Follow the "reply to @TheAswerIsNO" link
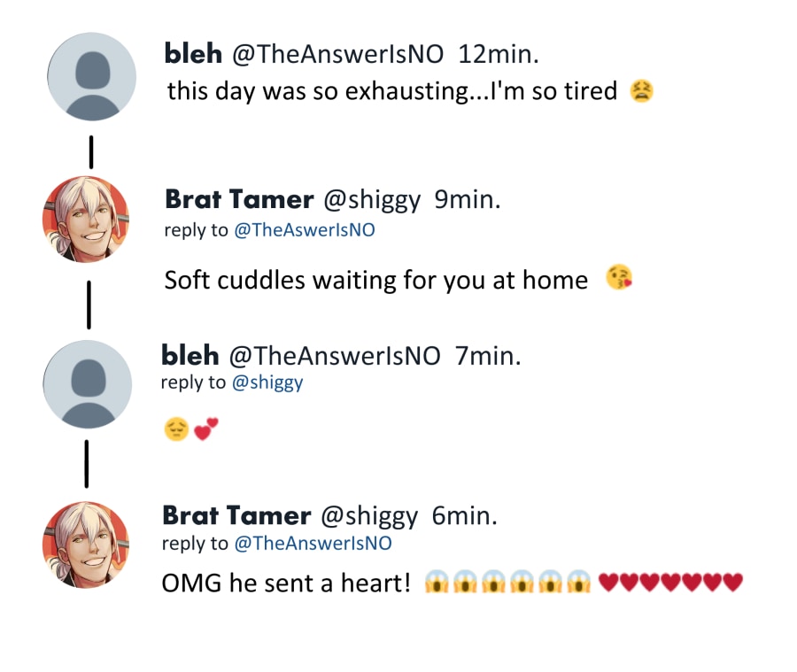Viewport: 797px width, 672px height. click(x=304, y=230)
